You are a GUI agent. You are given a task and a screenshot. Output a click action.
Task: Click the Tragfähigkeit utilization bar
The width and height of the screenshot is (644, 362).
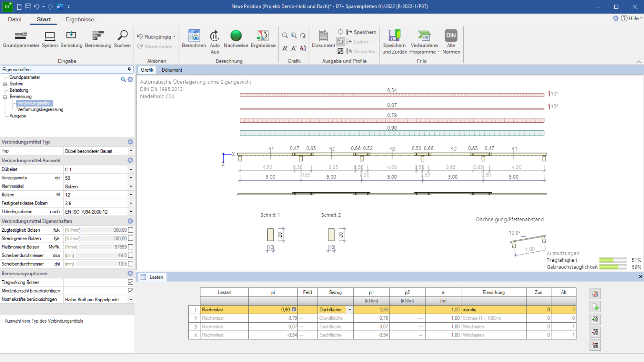[x=613, y=260]
